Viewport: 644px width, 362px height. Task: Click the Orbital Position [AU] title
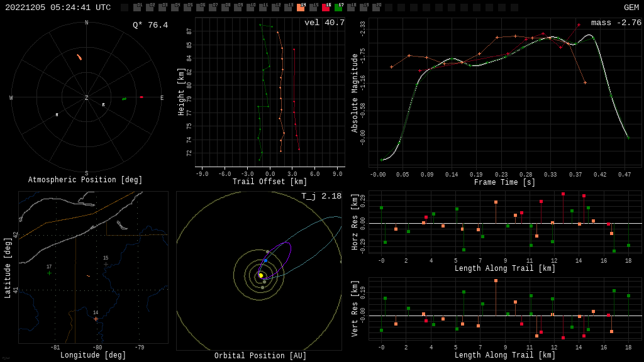(260, 356)
